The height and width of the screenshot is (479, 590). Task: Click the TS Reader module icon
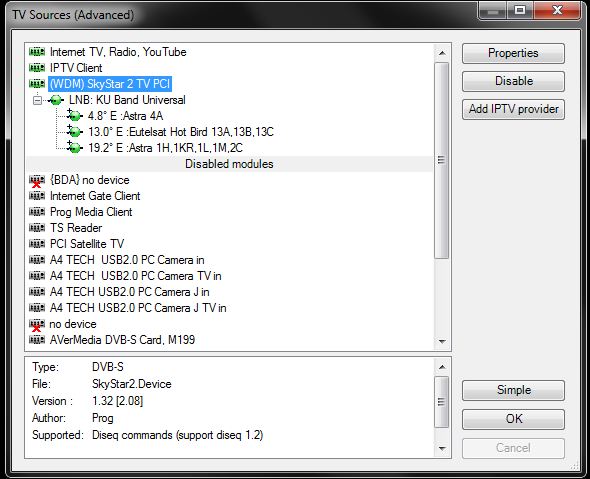coord(37,228)
